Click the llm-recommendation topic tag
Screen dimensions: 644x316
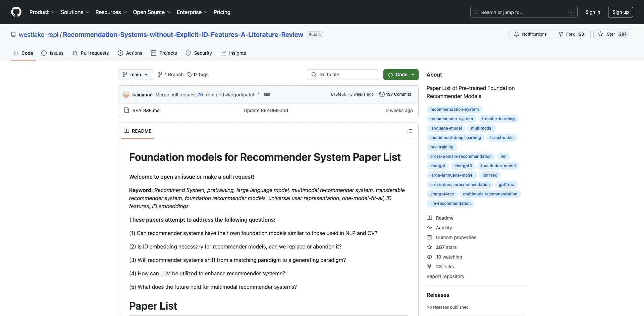[x=450, y=204]
